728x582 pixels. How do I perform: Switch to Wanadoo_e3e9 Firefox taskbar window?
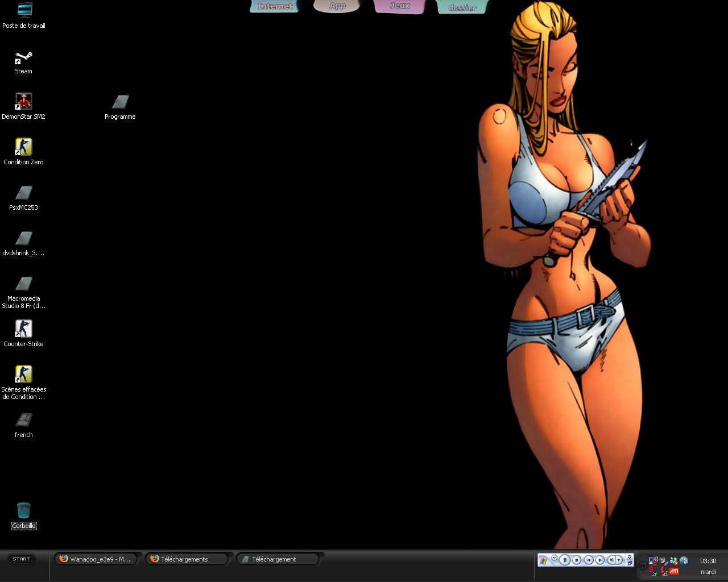pyautogui.click(x=96, y=559)
